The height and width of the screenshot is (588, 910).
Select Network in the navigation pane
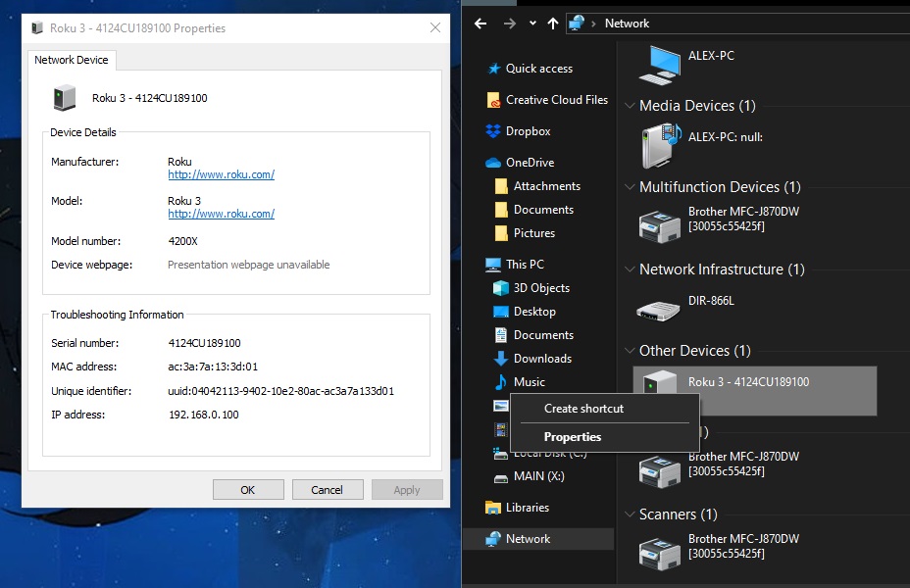(x=538, y=539)
